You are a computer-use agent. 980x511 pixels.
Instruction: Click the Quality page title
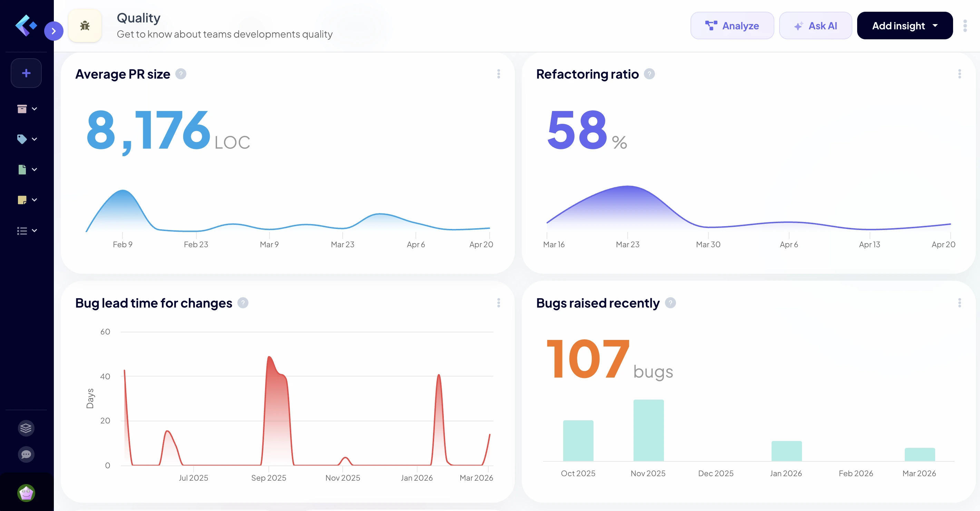(x=138, y=18)
